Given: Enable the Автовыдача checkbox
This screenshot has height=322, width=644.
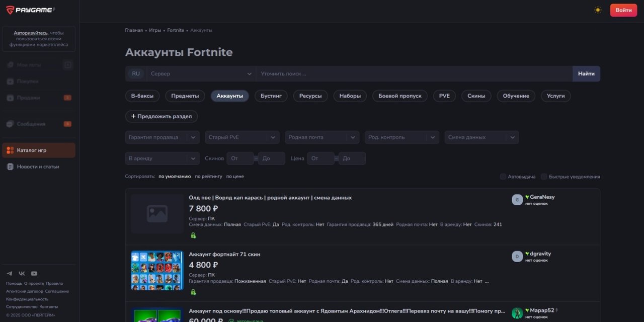Looking at the screenshot, I should [503, 177].
